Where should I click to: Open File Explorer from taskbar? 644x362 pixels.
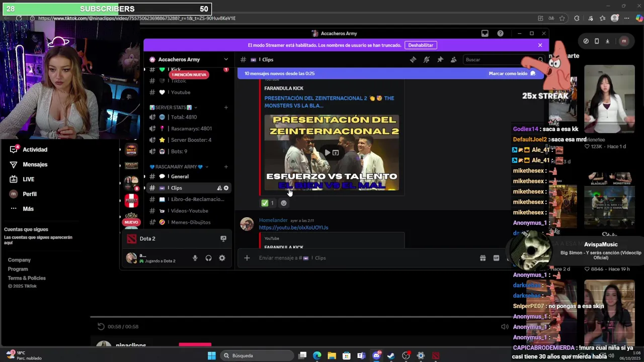[x=332, y=355]
